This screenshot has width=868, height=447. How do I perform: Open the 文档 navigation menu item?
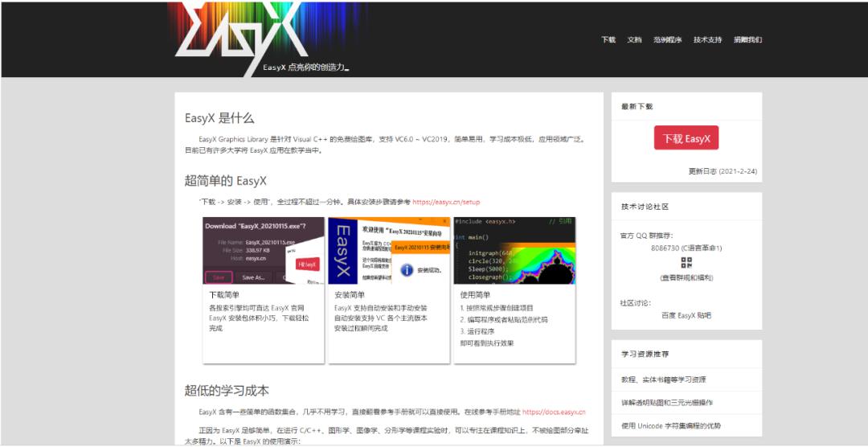coord(634,40)
